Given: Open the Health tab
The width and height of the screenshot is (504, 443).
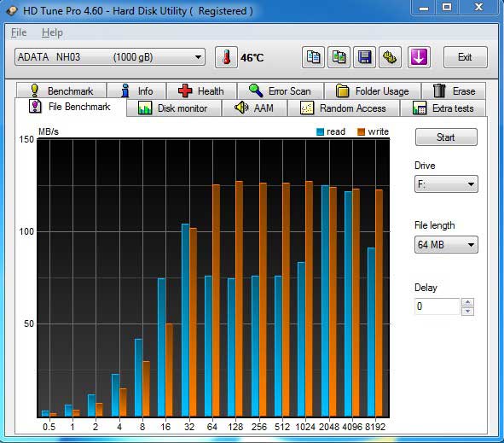Looking at the screenshot, I should pos(201,91).
